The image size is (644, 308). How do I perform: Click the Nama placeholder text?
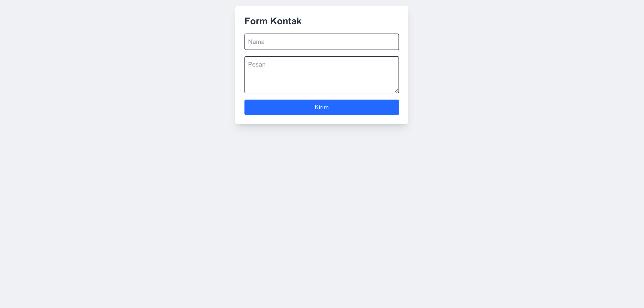click(256, 42)
